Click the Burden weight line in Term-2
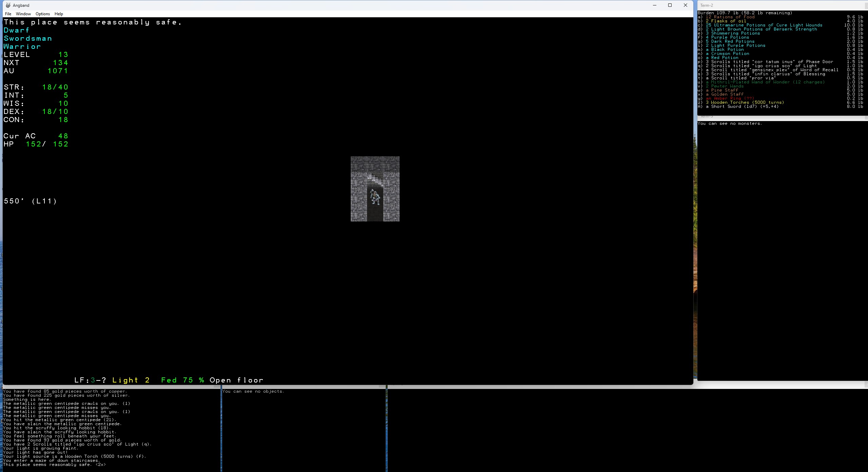The width and height of the screenshot is (868, 472). click(745, 13)
